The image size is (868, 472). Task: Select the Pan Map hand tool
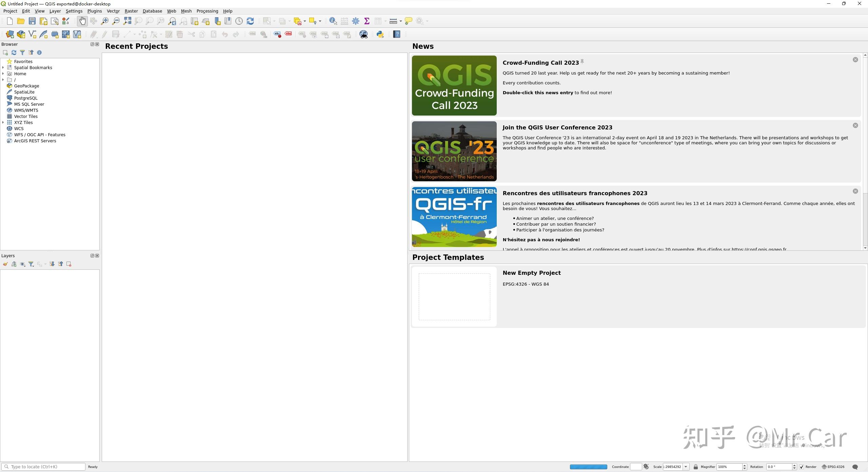tap(82, 21)
